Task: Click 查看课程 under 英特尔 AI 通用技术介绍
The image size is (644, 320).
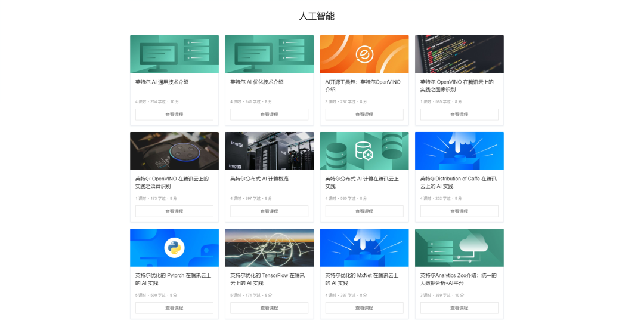Action: 174,115
